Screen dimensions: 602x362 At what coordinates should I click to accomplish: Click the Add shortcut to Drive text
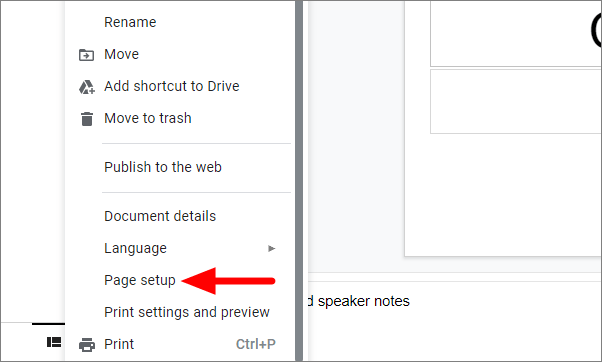click(x=172, y=86)
